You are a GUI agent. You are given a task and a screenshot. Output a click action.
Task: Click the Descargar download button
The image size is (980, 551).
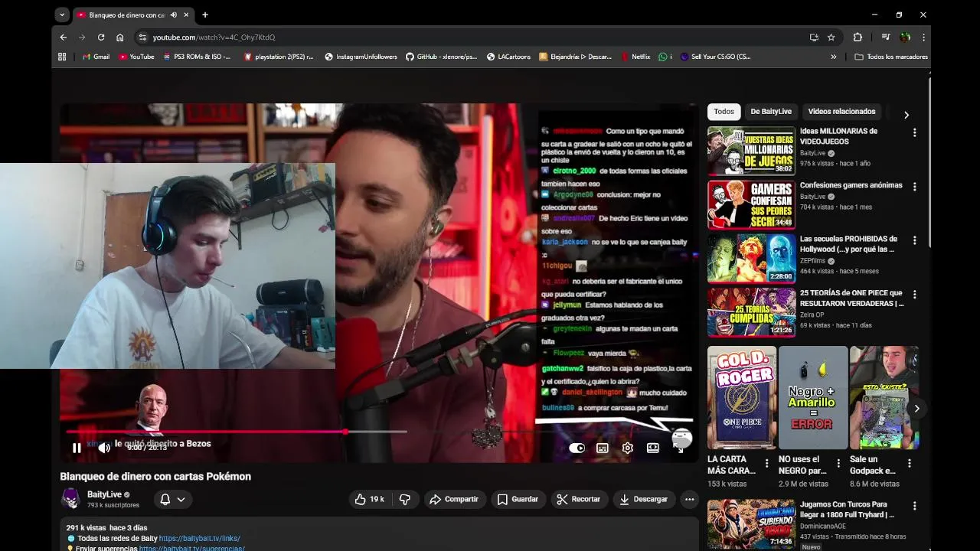(x=644, y=499)
